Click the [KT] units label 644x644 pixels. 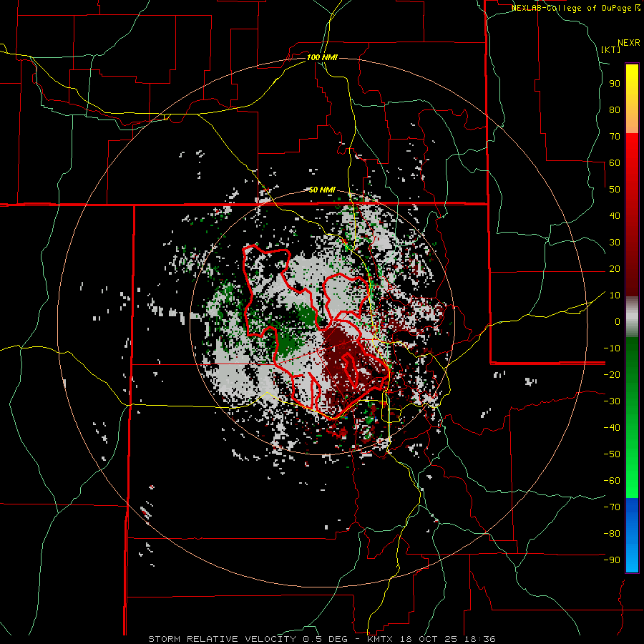[611, 49]
